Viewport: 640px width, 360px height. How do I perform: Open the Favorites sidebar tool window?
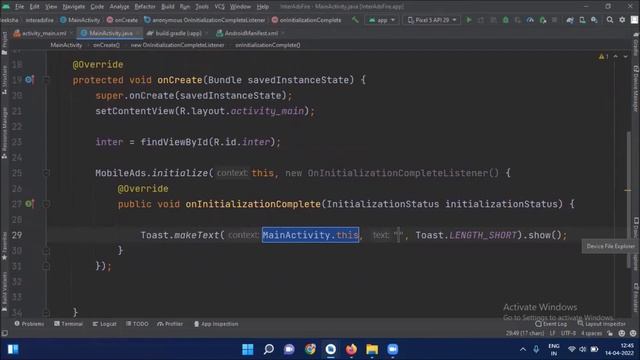click(x=4, y=246)
